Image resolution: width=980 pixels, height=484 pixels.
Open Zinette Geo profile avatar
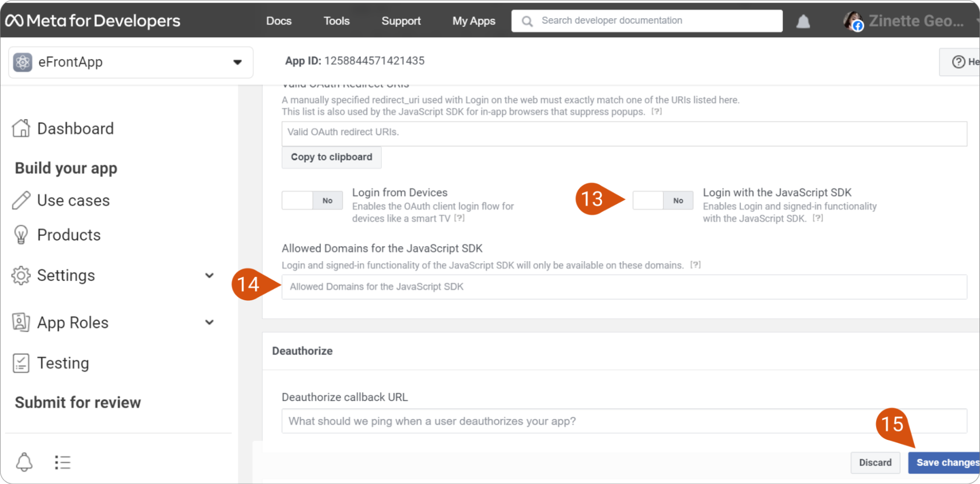click(x=854, y=21)
